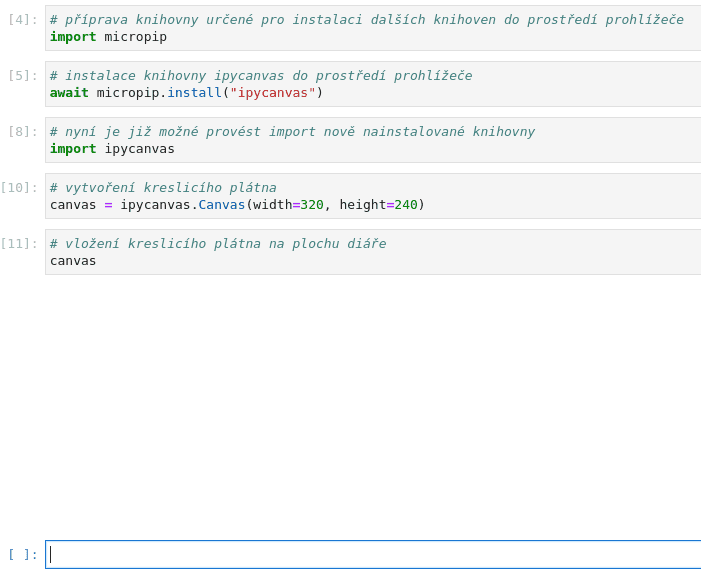Click the lone 'canvas' line in cell 11
701x581 pixels.
click(73, 261)
